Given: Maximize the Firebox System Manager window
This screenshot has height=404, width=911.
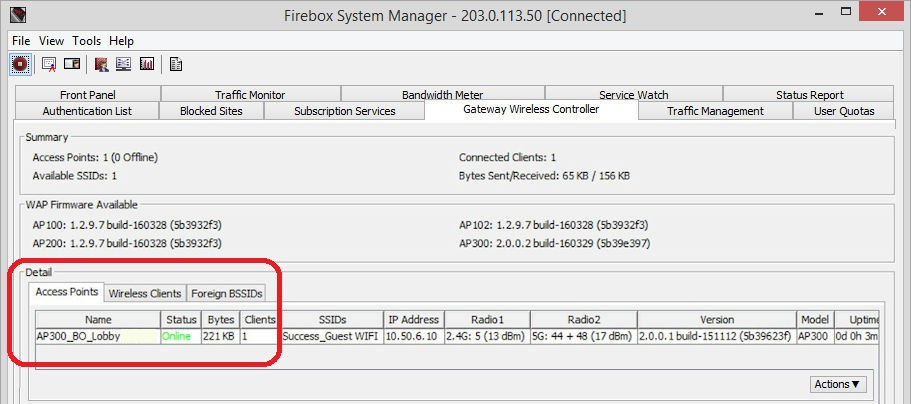Looking at the screenshot, I should (846, 12).
